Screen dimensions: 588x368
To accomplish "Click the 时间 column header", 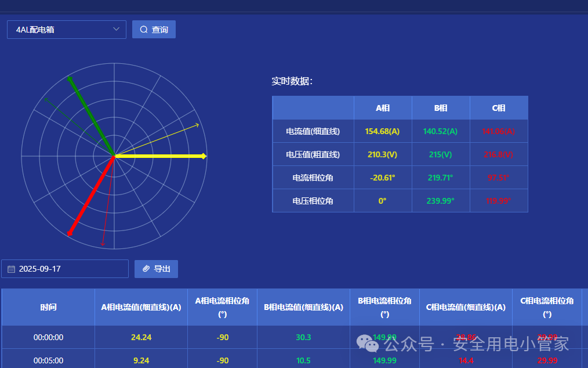I will point(48,307).
